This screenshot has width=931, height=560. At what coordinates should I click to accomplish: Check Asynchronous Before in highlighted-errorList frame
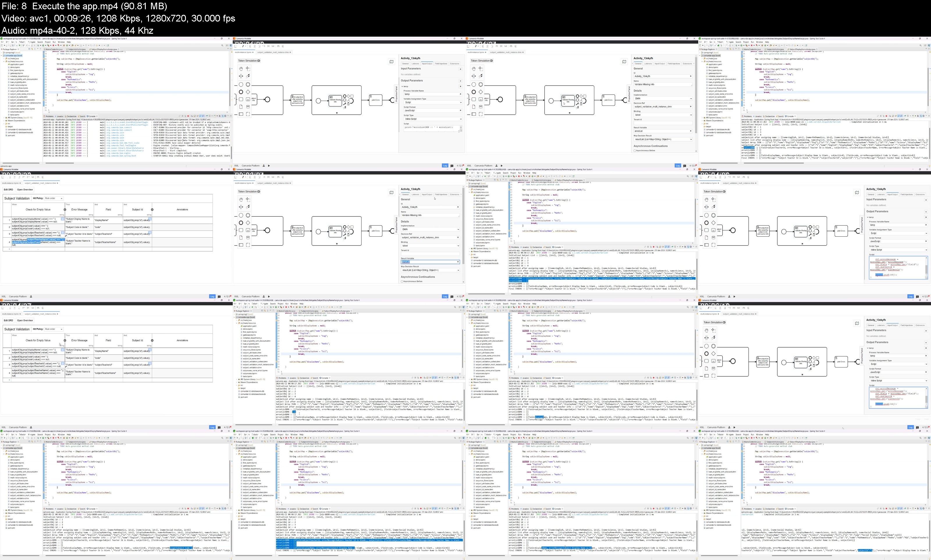(402, 281)
